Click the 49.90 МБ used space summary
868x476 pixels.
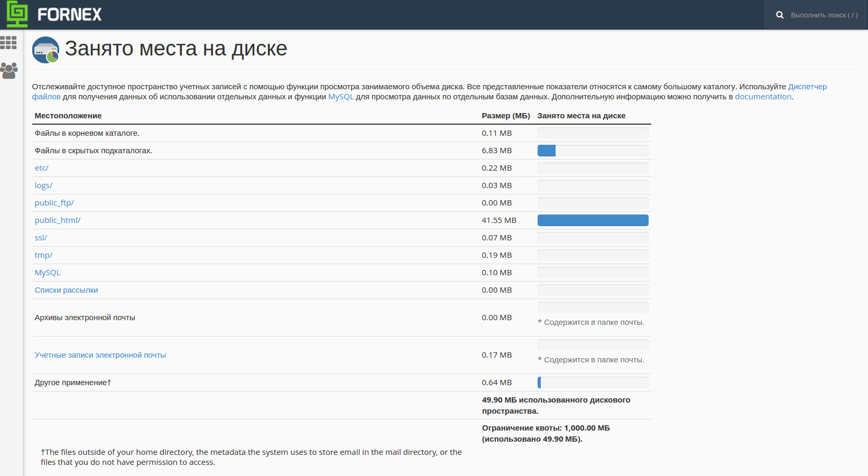[x=556, y=405]
